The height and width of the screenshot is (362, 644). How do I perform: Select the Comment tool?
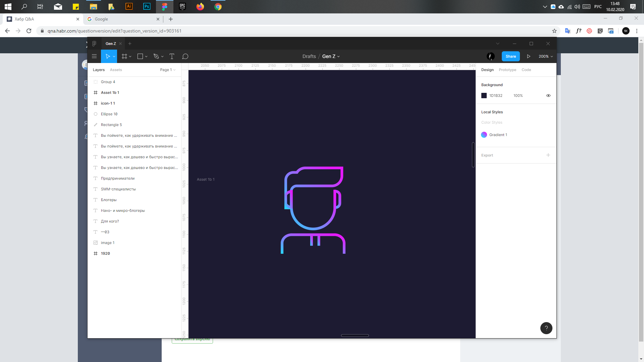click(x=185, y=56)
